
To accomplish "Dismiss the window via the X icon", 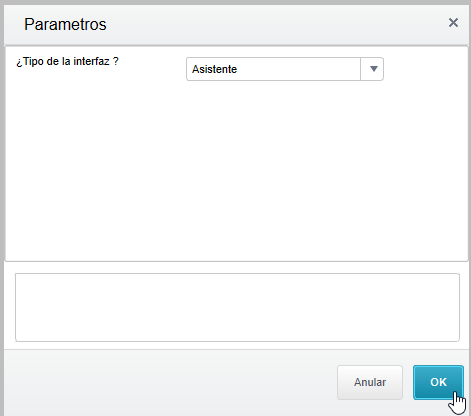I will [453, 23].
